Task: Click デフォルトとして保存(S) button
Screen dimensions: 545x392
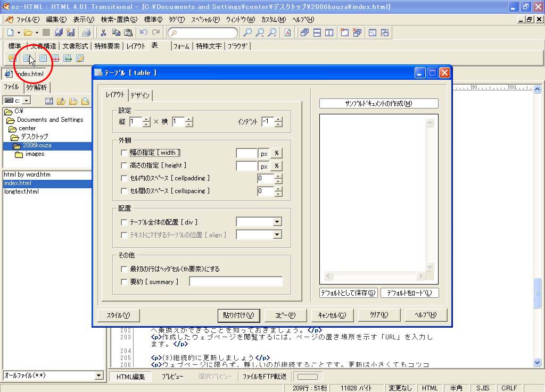Action: [348, 293]
